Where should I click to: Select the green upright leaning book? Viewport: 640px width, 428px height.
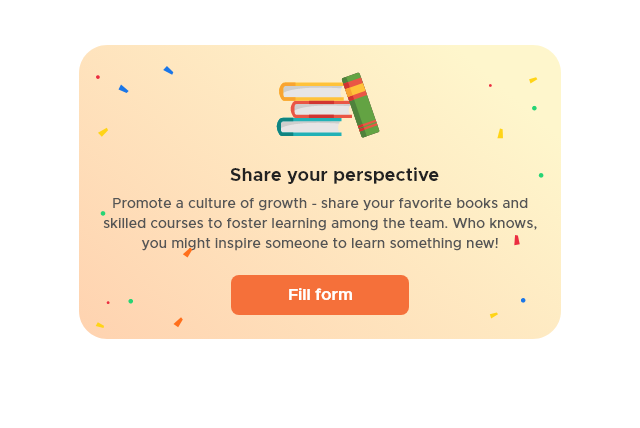pos(360,105)
